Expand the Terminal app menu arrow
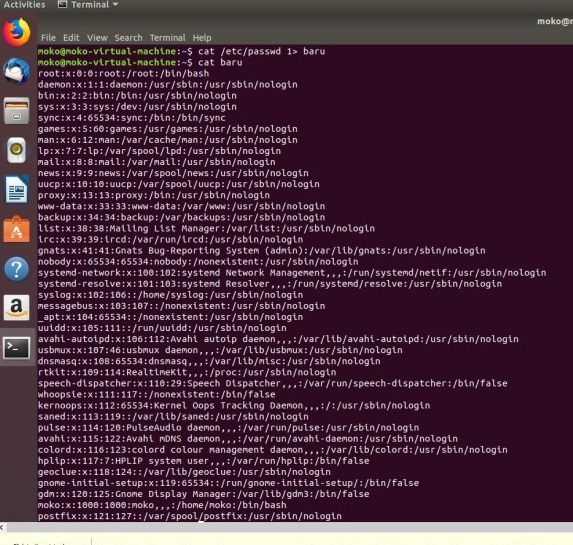 coord(115,5)
